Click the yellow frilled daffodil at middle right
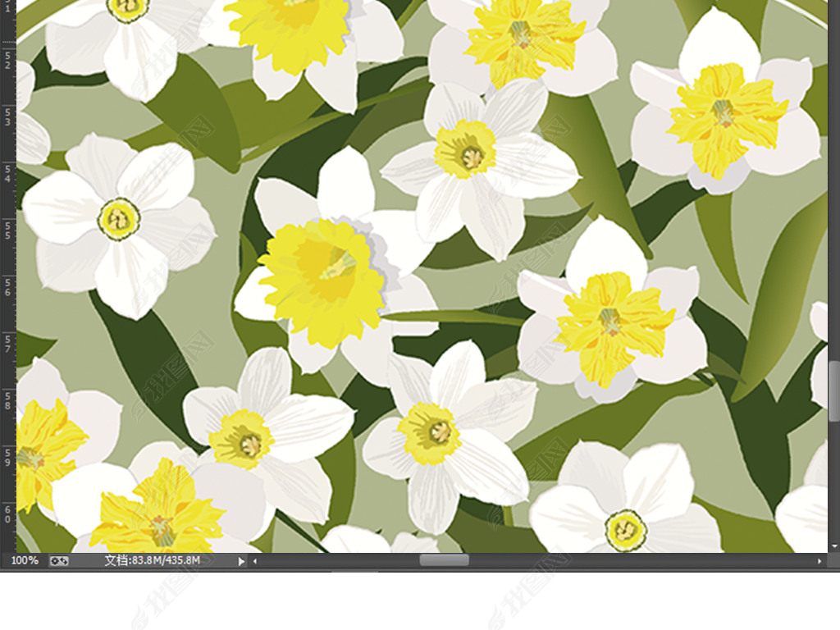Screen dimensions: 840x630 tap(609, 321)
